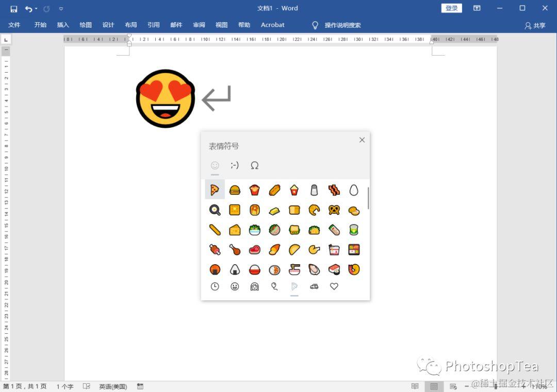Insert the pretzel emoji
This screenshot has height=392, width=557.
pyautogui.click(x=334, y=210)
